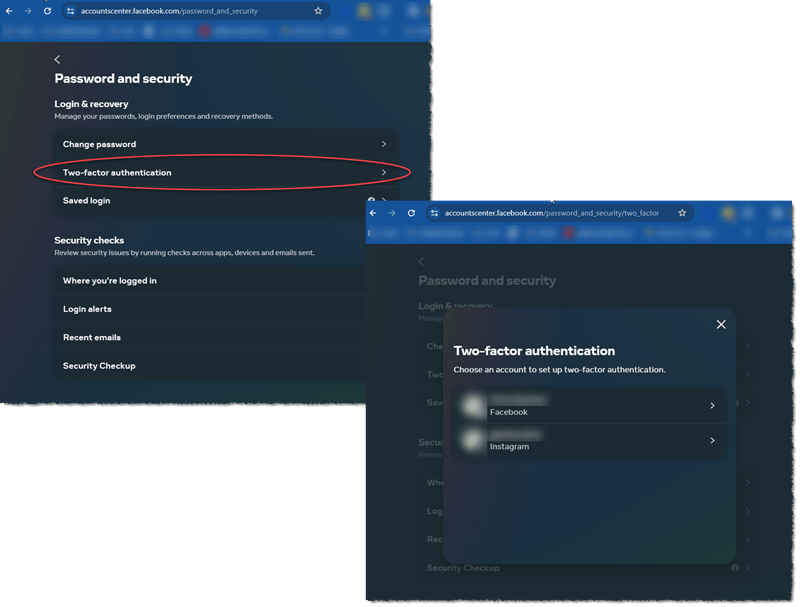Reload the page in the left browser window

[47, 11]
